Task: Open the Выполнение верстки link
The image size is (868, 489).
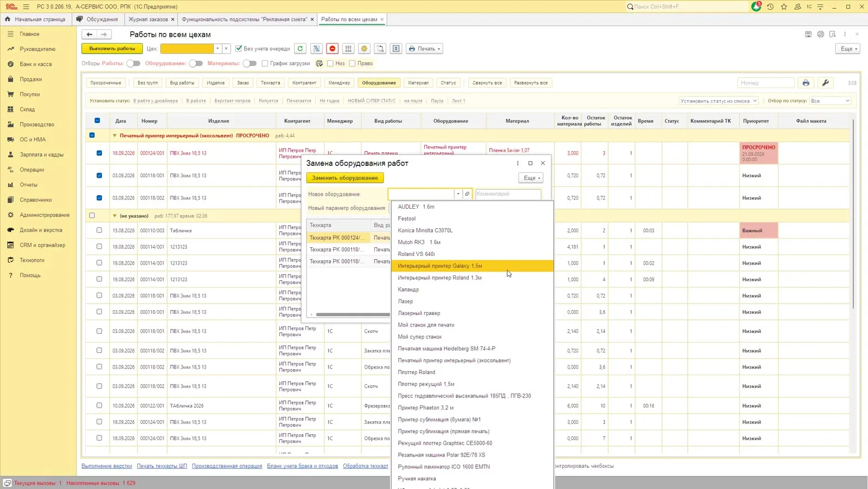Action: coord(107,466)
